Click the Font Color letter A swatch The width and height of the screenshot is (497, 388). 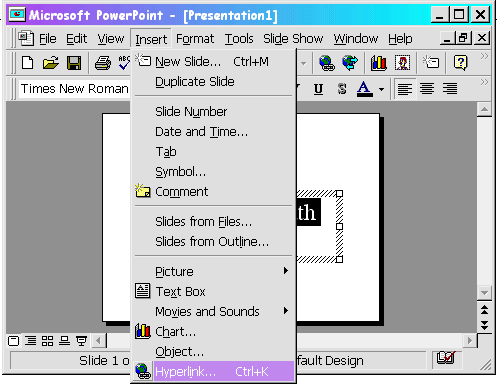[364, 89]
